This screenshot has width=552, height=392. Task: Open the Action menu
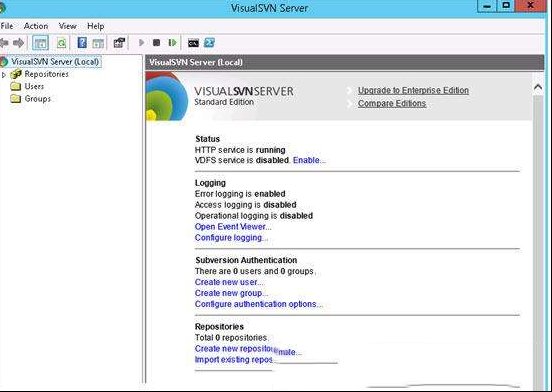tap(36, 26)
